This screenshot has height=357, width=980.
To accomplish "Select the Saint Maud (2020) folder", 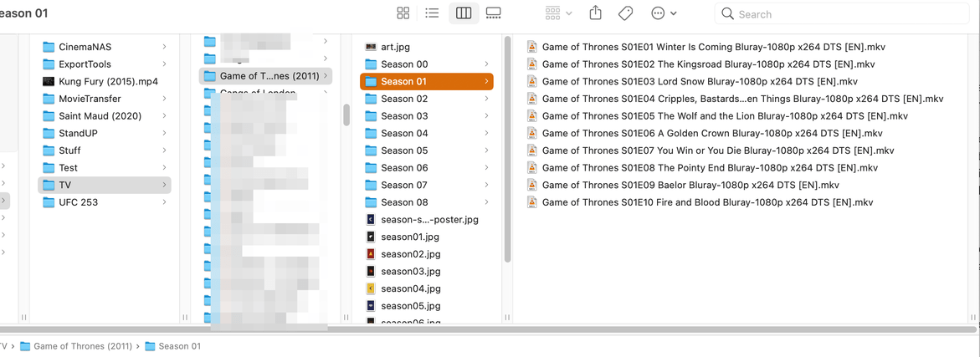I will point(105,115).
